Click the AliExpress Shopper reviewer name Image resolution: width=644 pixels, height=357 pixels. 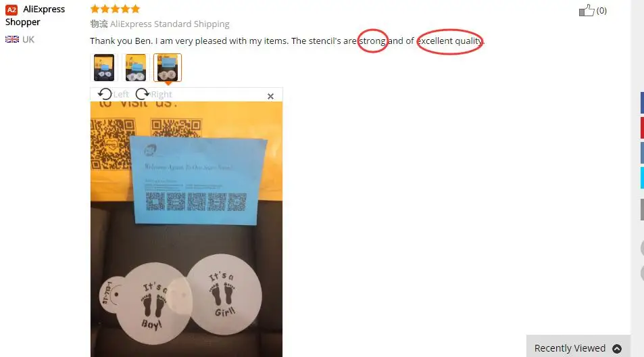(35, 16)
